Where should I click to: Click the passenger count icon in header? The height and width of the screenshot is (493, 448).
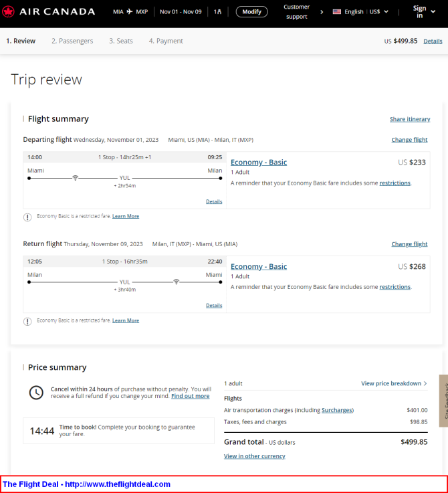click(x=217, y=11)
